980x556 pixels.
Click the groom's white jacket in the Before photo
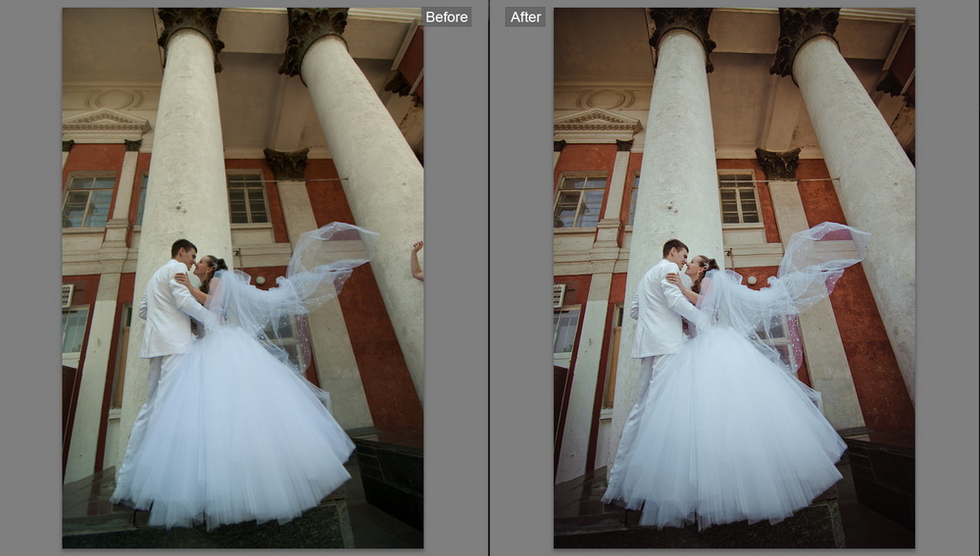click(x=169, y=307)
